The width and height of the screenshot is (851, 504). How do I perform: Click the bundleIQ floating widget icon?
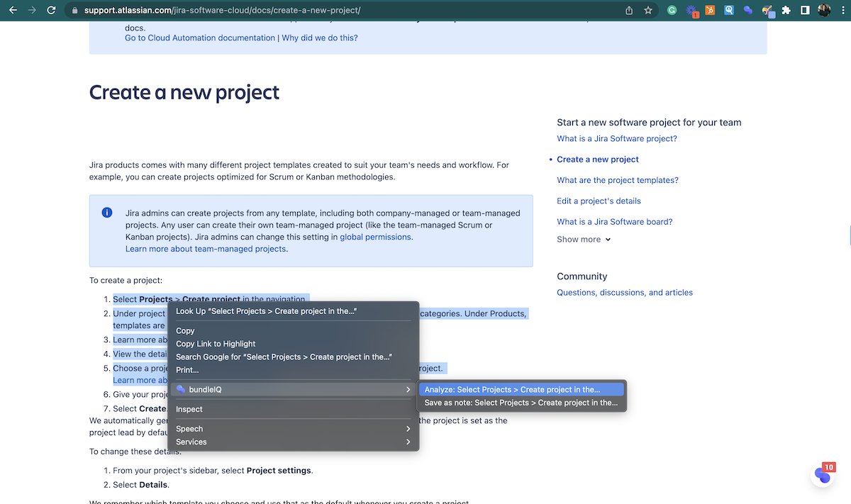[x=823, y=474]
